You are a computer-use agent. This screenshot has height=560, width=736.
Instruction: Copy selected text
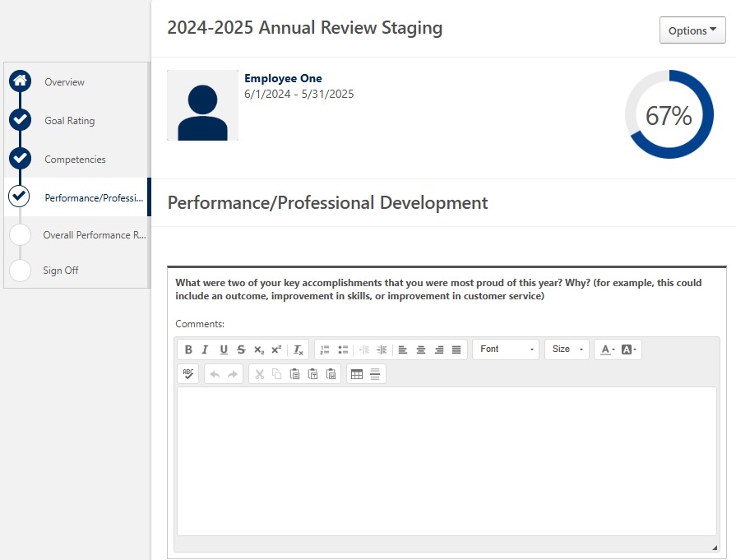277,374
